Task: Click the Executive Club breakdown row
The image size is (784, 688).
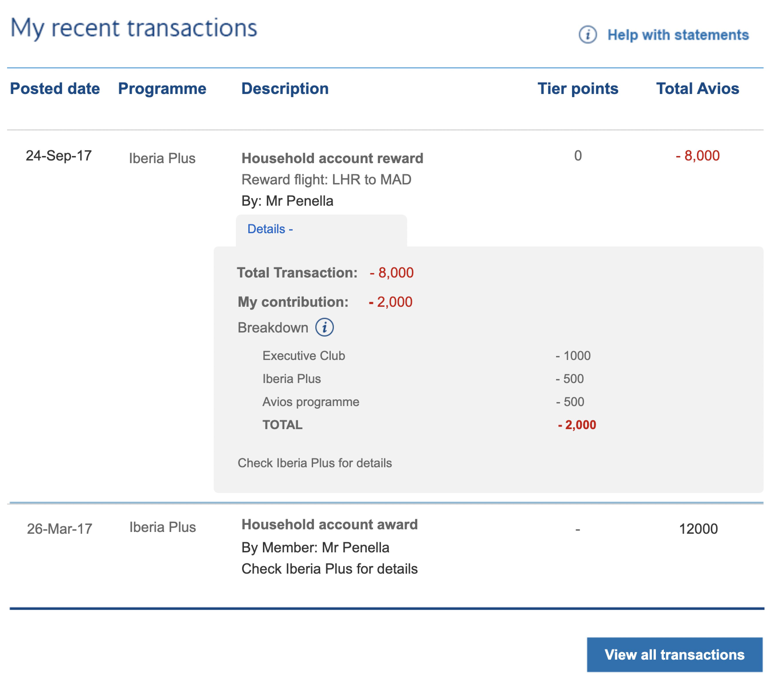Action: 427,356
